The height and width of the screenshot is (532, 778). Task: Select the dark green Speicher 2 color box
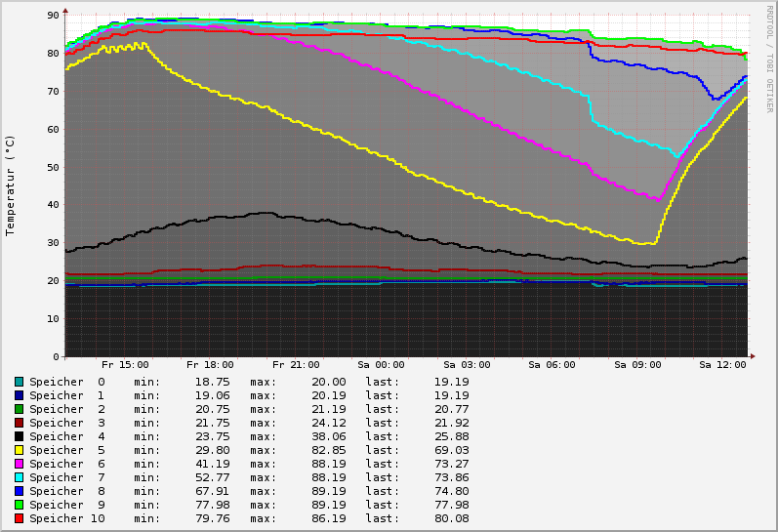(19, 409)
